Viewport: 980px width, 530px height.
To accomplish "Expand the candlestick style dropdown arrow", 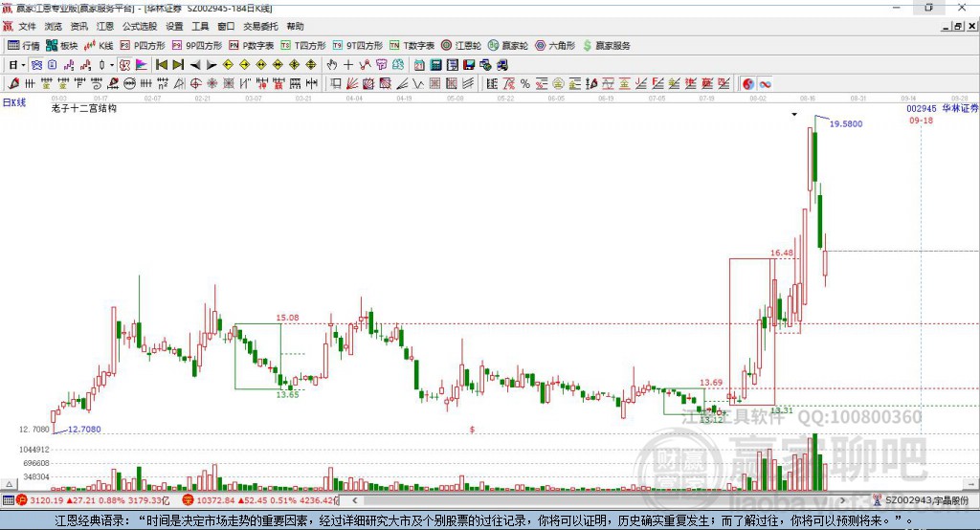I will pyautogui.click(x=111, y=65).
